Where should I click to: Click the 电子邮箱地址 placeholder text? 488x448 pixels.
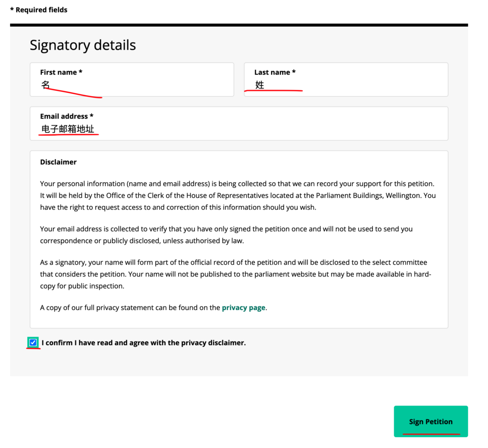coord(68,129)
